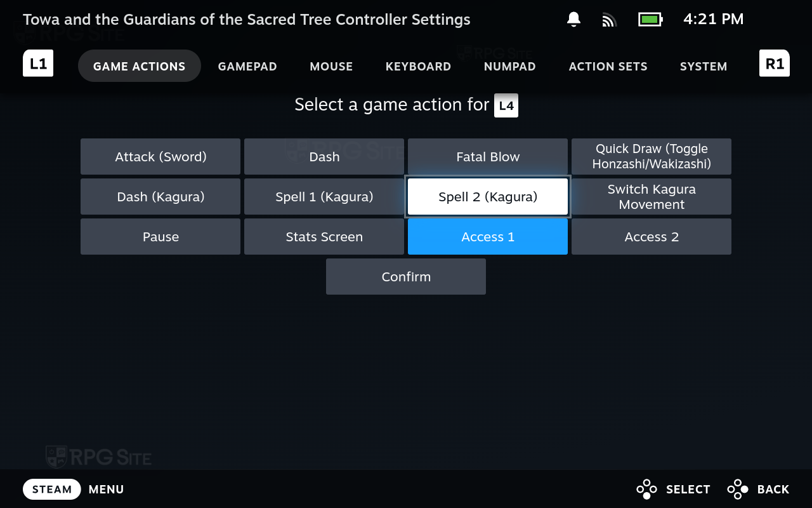Click the SELECT button glyph icon

click(x=646, y=489)
